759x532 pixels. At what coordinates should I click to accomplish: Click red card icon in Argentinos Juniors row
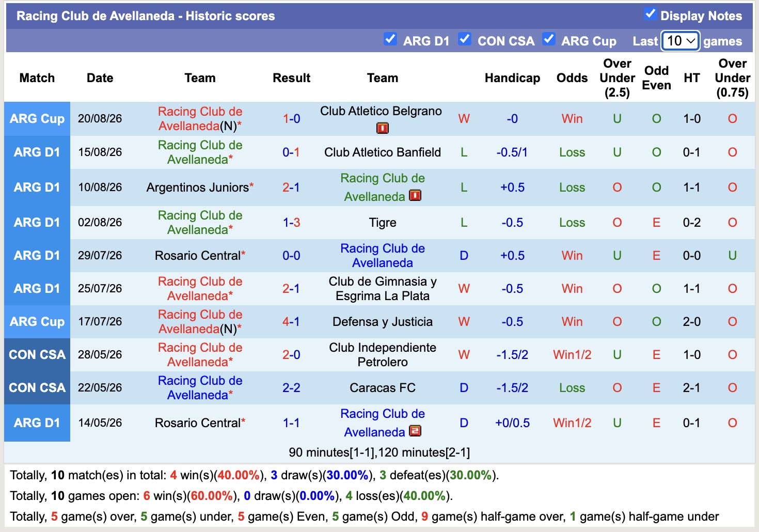click(415, 196)
